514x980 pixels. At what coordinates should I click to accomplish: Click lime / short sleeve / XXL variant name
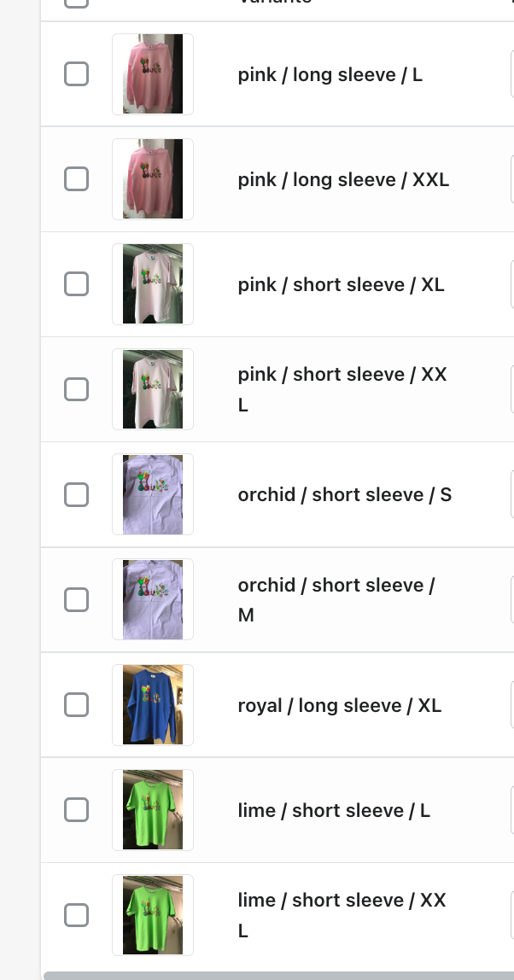tap(342, 914)
